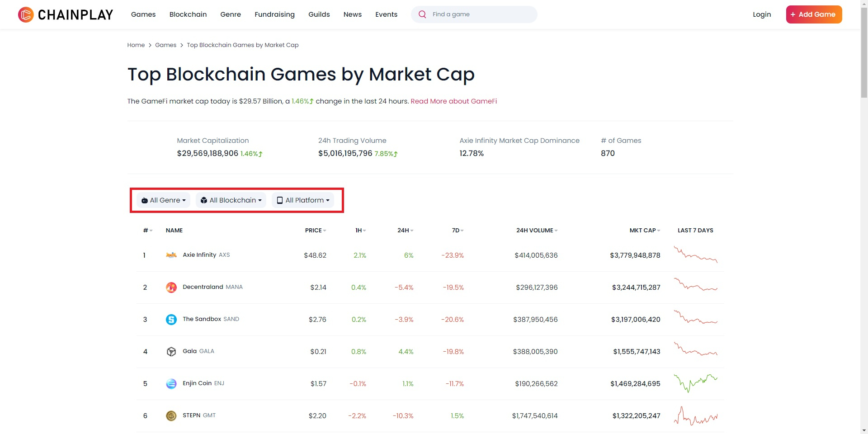Open STEPN 7-day sparkline chart
868x434 pixels.
pos(696,416)
